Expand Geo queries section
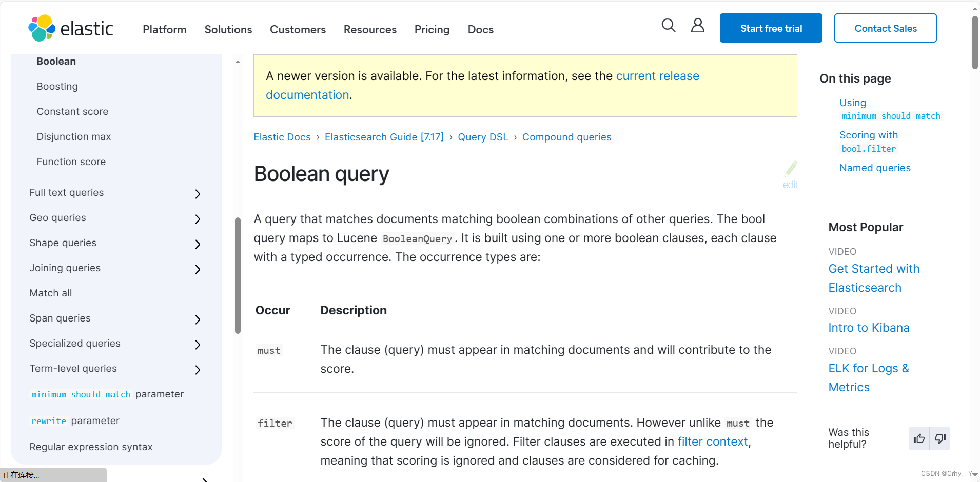This screenshot has width=980, height=482. 198,219
